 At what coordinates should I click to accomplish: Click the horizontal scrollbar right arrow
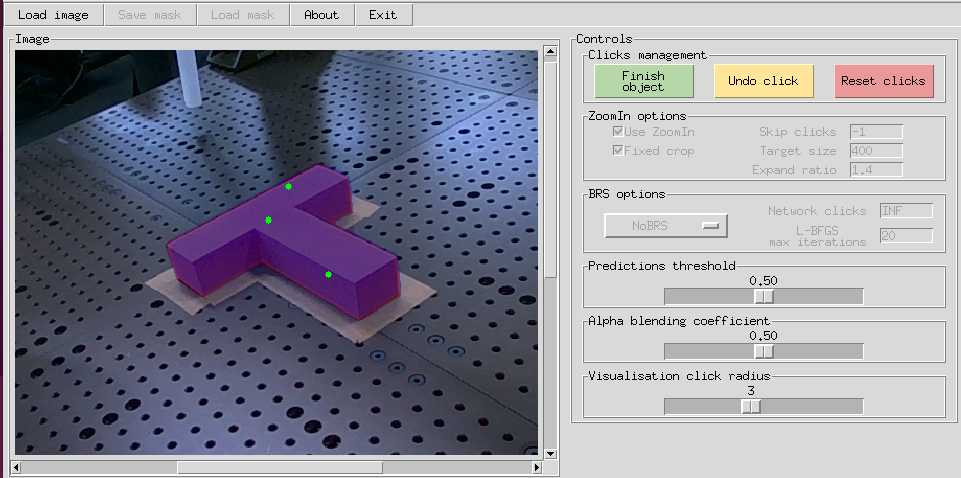[537, 468]
